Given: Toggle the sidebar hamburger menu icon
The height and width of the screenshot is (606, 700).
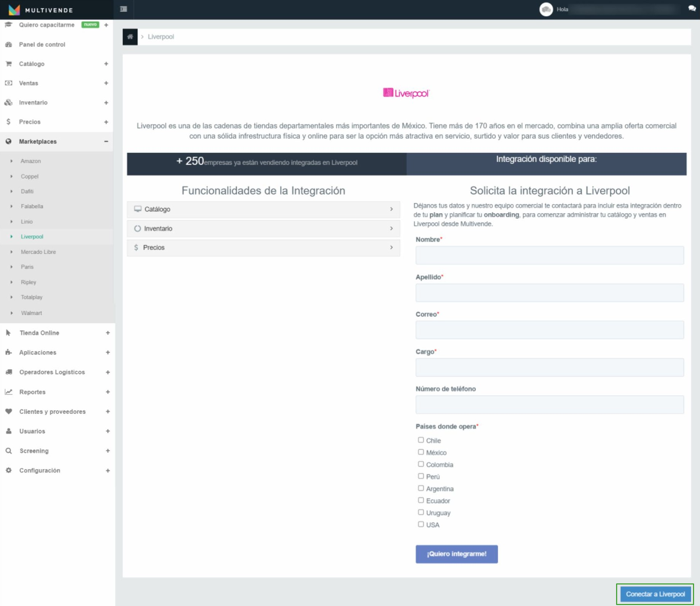Looking at the screenshot, I should [x=124, y=9].
